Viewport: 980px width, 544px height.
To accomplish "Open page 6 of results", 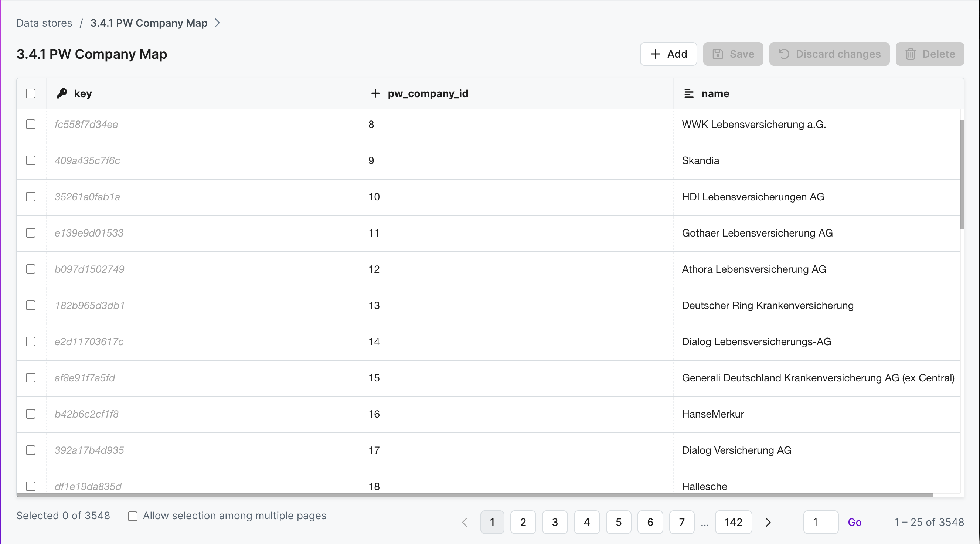I will click(x=650, y=522).
